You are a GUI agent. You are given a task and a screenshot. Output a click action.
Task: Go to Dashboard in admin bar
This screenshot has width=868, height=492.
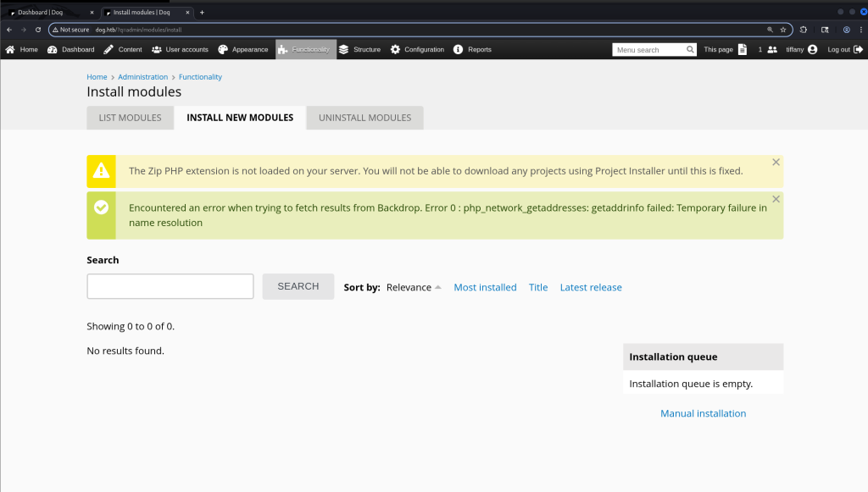click(x=71, y=50)
